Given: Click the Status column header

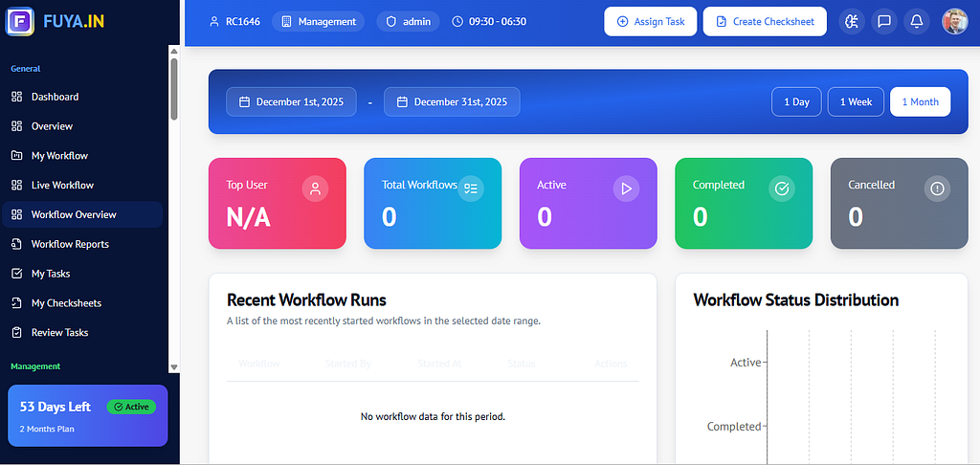Looking at the screenshot, I should pos(522,364).
